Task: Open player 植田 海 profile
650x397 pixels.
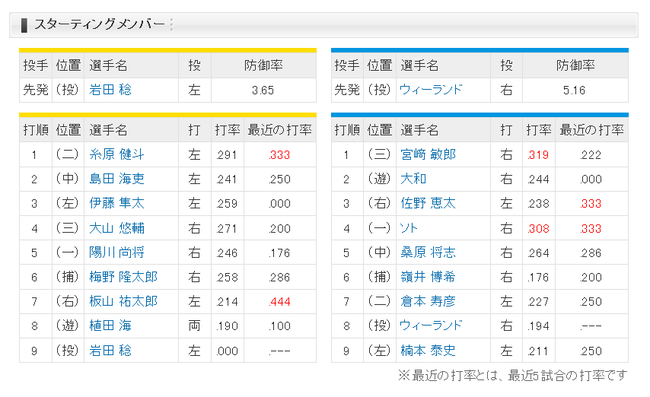Action: 110,326
